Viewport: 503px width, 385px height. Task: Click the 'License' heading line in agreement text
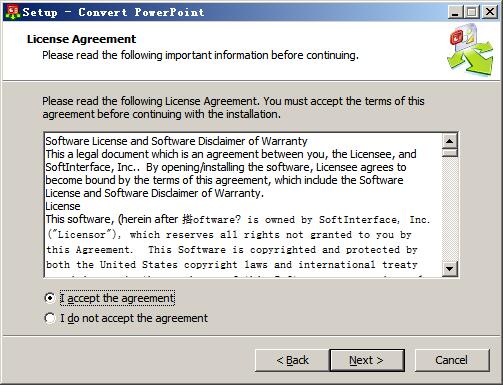[63, 206]
